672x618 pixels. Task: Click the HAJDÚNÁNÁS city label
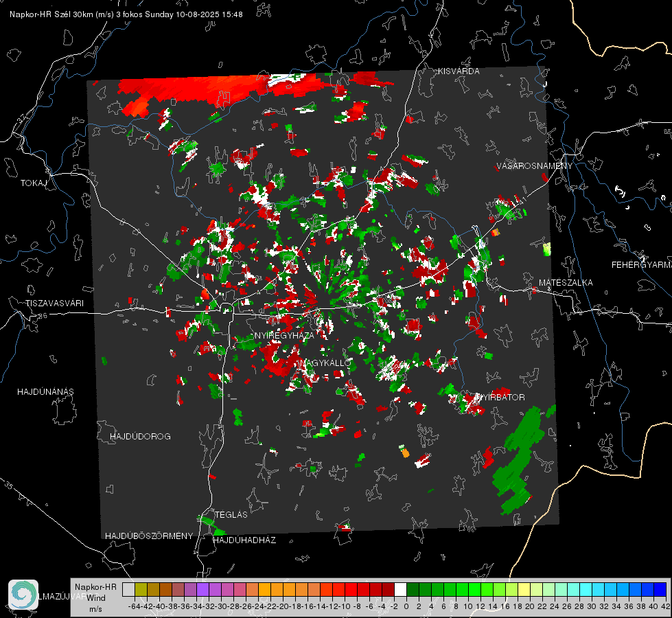click(45, 392)
